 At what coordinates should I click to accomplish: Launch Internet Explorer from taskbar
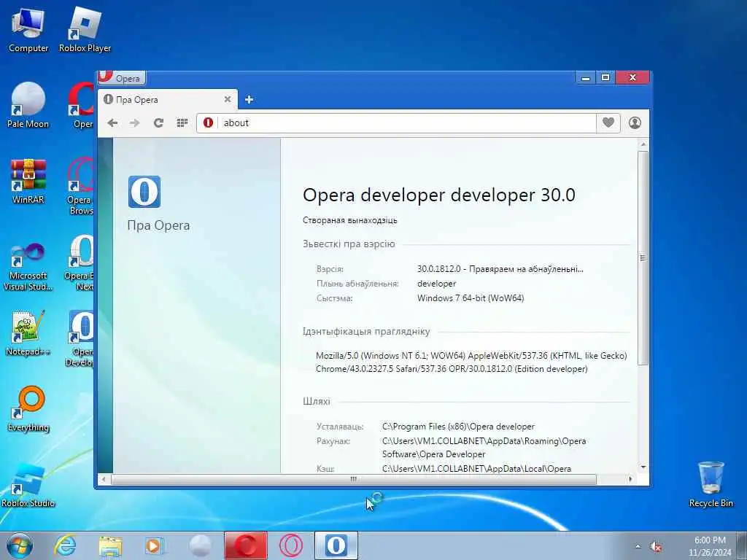65,545
